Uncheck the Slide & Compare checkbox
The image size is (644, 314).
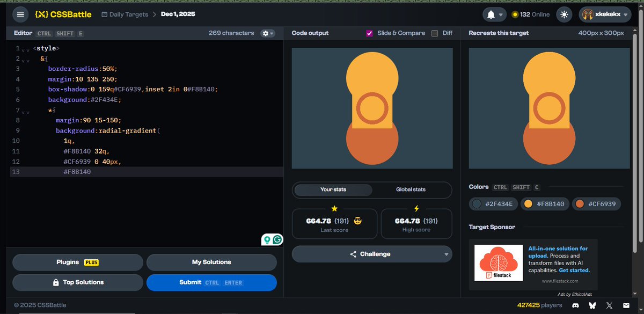pyautogui.click(x=368, y=33)
